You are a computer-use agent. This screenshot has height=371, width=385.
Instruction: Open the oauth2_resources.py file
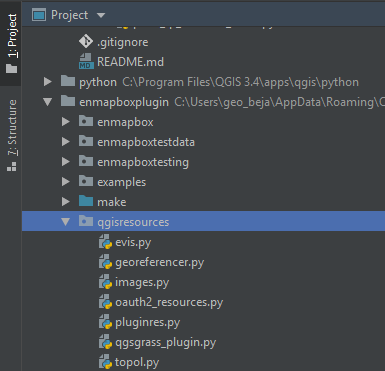click(169, 302)
